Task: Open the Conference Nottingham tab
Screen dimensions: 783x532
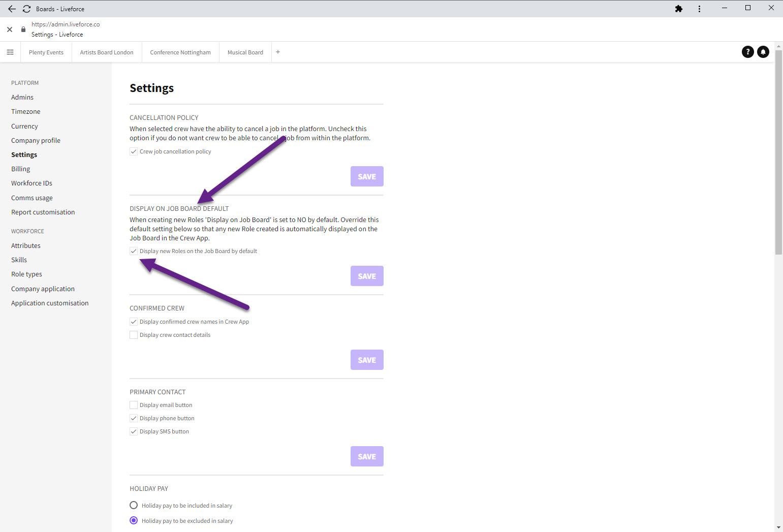Action: [x=180, y=52]
